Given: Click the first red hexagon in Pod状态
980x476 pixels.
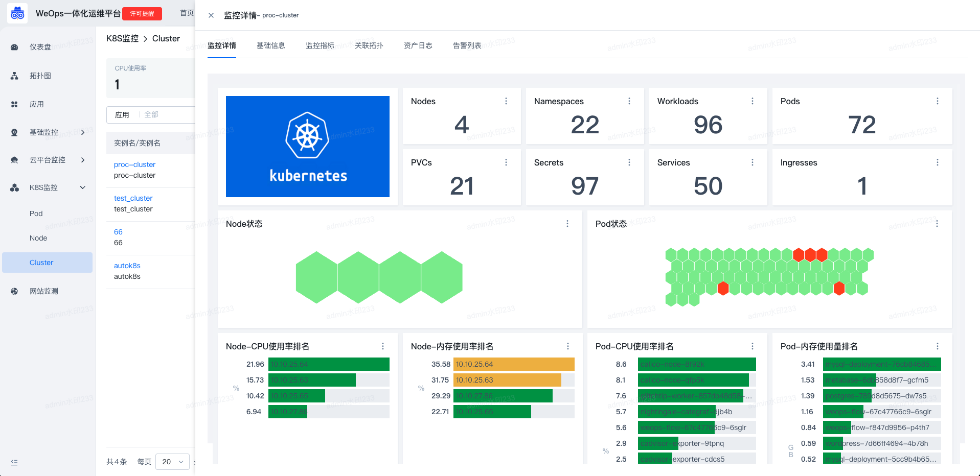Looking at the screenshot, I should 799,254.
